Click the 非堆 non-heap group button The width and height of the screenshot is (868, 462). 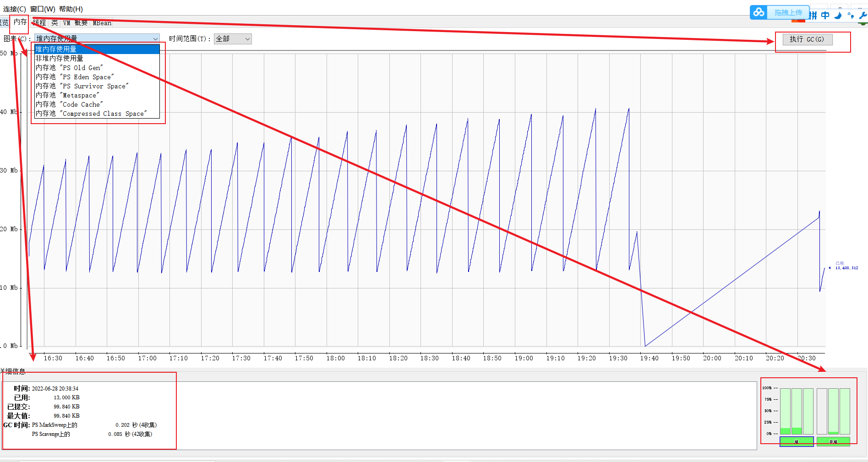833,441
